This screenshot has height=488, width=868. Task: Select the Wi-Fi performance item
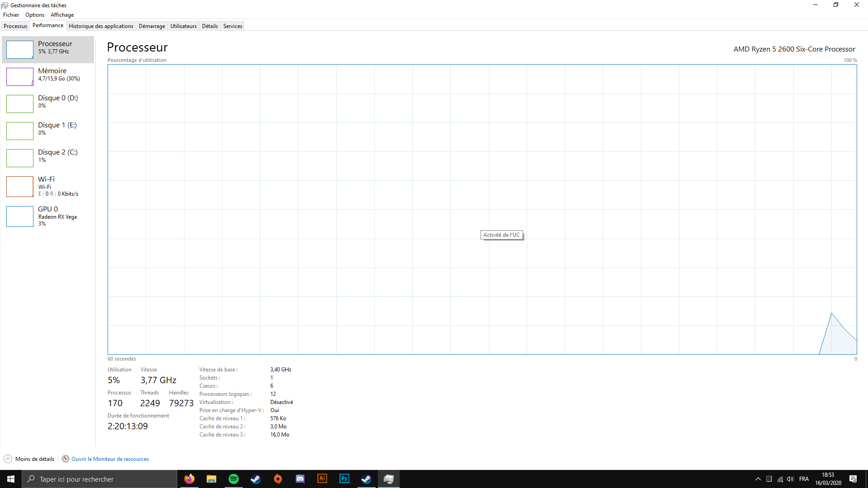(x=48, y=186)
